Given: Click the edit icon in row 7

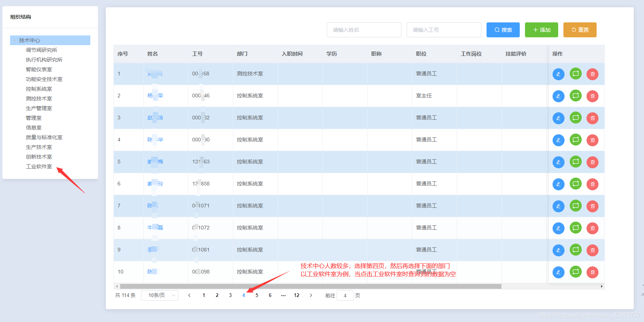Looking at the screenshot, I should 558,206.
